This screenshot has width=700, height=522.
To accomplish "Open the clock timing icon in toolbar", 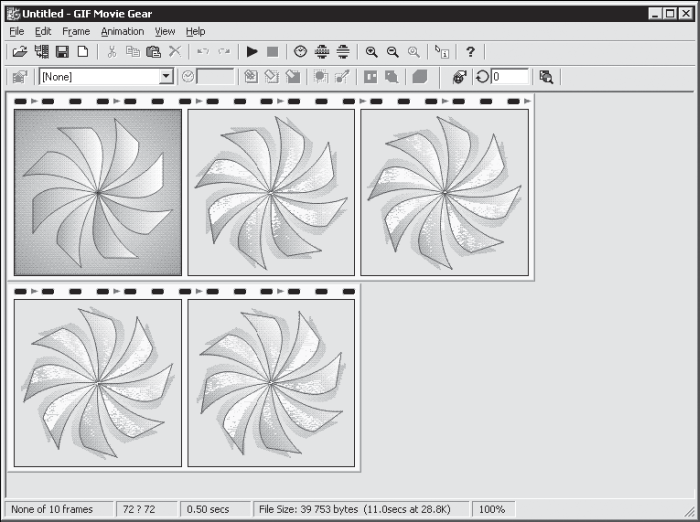I will (300, 52).
